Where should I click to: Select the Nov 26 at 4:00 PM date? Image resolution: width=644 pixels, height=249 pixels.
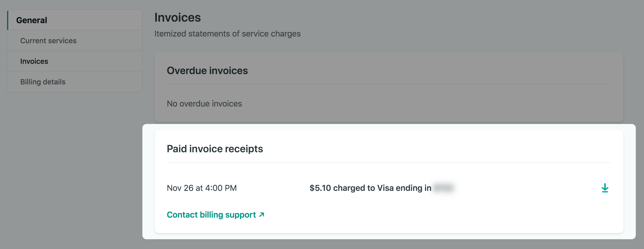(202, 188)
